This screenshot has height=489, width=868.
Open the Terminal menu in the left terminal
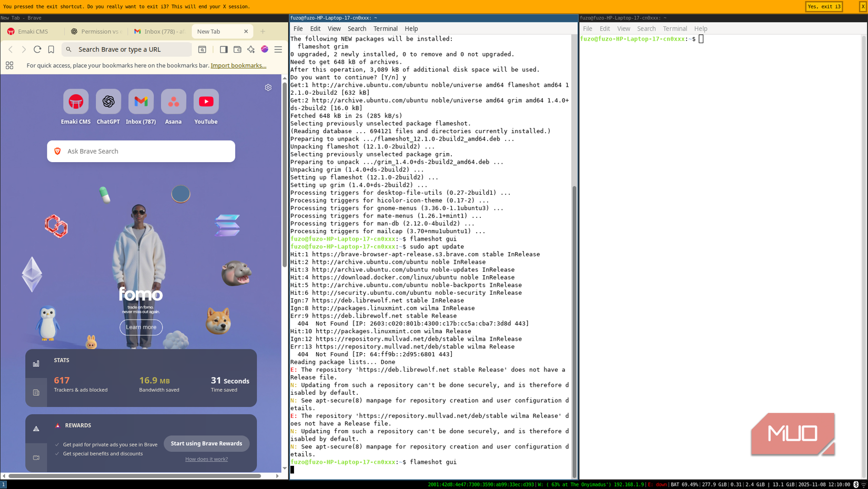coord(385,28)
